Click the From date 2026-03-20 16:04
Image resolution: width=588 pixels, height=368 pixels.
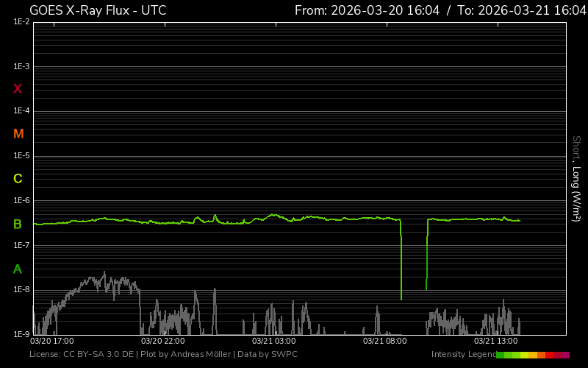tap(367, 10)
